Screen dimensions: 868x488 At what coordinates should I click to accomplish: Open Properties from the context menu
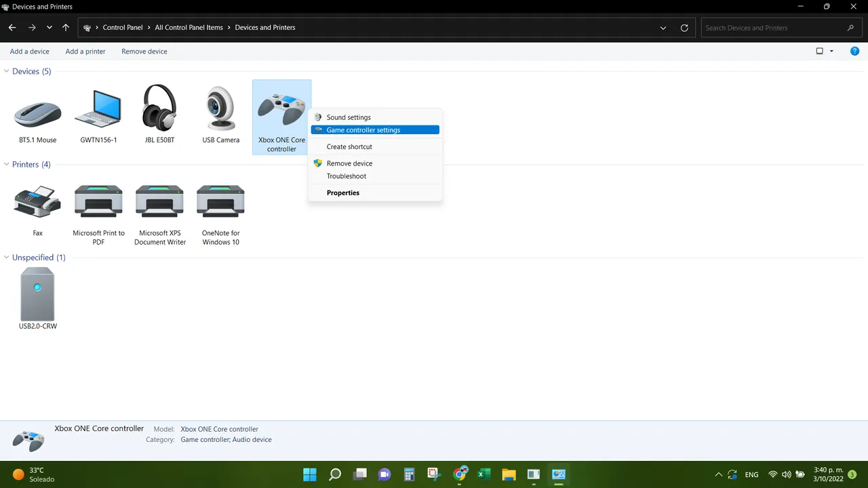tap(375, 193)
